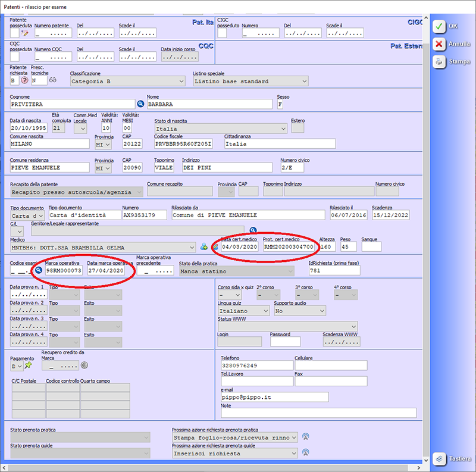This screenshot has width=476, height=472.
Task: Open the Lingua quiz dropdown set to Italiano
Action: point(243,311)
